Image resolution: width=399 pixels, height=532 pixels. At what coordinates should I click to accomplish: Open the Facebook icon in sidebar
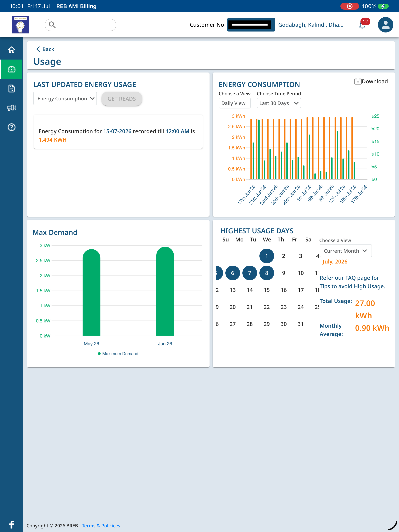[12, 524]
